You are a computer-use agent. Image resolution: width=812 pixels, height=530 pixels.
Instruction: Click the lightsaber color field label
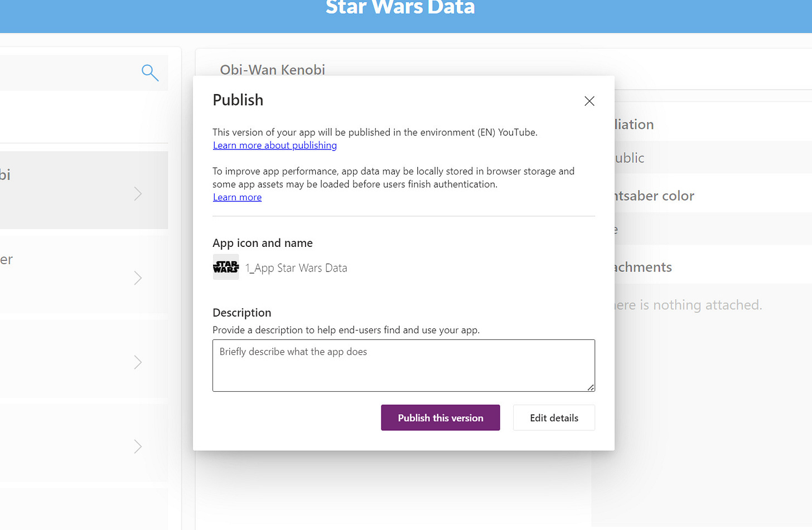point(654,196)
